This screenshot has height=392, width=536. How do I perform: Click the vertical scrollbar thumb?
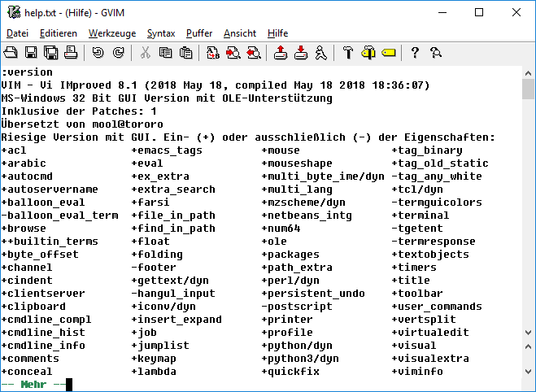pyautogui.click(x=528, y=89)
